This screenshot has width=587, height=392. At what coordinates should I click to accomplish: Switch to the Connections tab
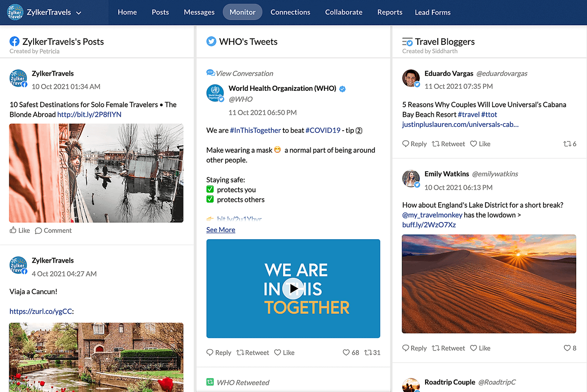point(290,12)
